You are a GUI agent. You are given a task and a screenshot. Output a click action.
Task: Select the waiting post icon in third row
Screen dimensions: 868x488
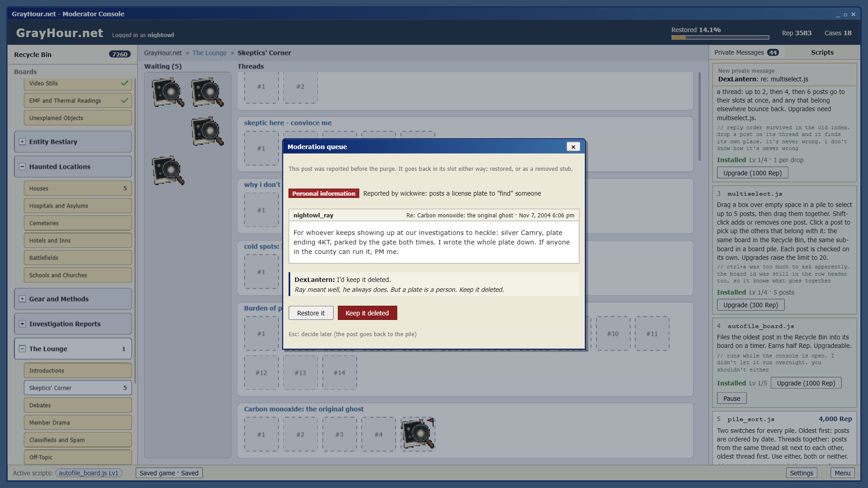[x=168, y=170]
